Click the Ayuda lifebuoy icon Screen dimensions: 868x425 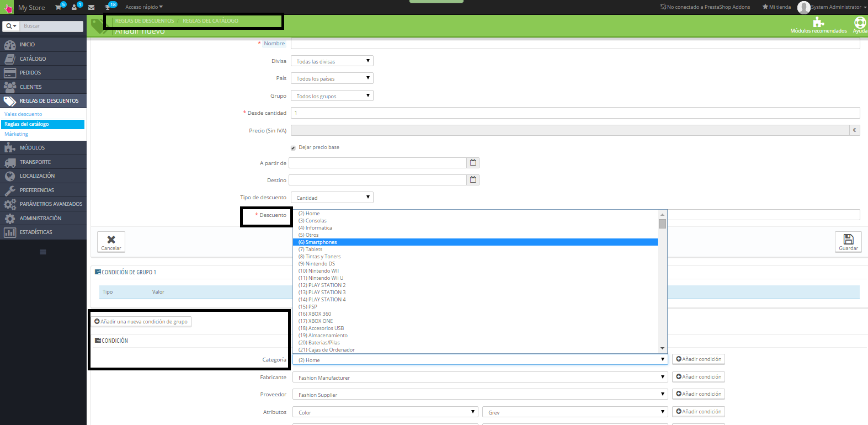[860, 23]
